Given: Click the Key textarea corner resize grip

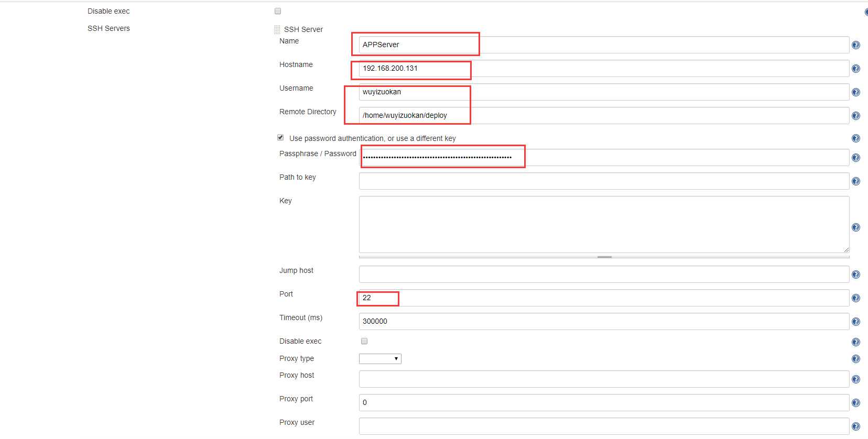Looking at the screenshot, I should (846, 250).
